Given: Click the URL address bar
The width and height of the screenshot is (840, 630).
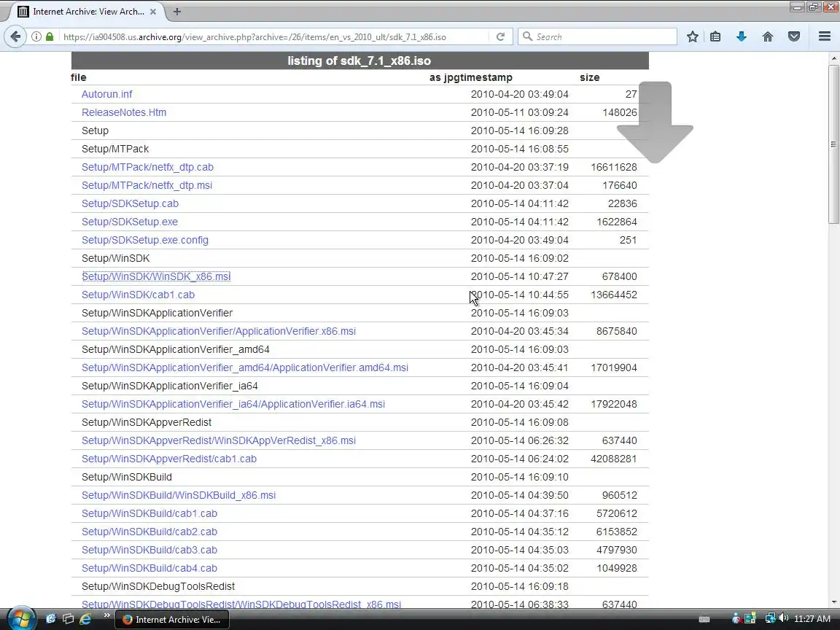Looking at the screenshot, I should pyautogui.click(x=273, y=36).
